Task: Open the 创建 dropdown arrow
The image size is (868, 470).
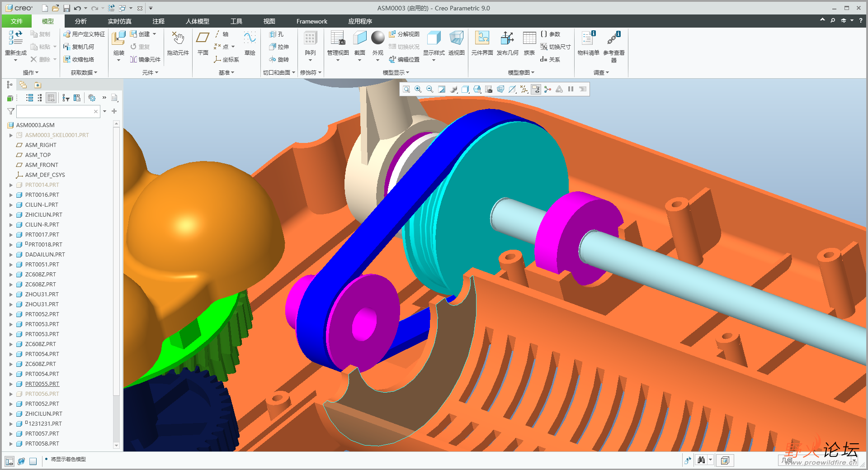Action: tap(154, 34)
